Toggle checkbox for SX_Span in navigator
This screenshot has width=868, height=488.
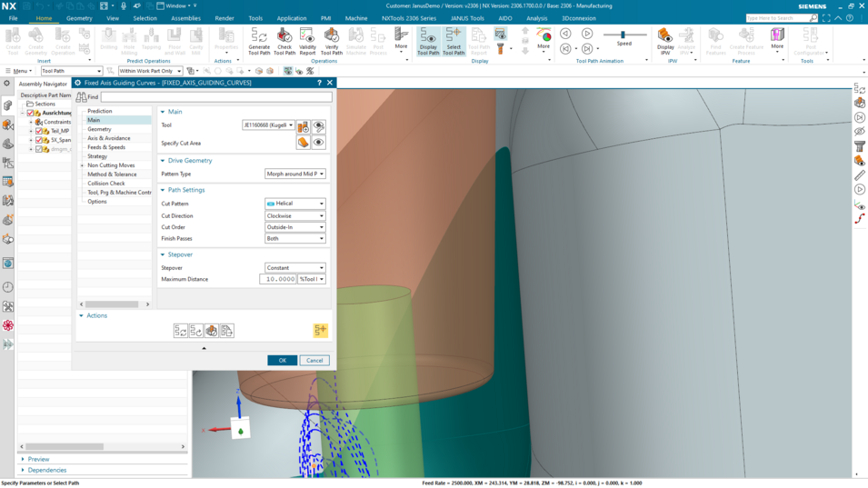[x=39, y=140]
